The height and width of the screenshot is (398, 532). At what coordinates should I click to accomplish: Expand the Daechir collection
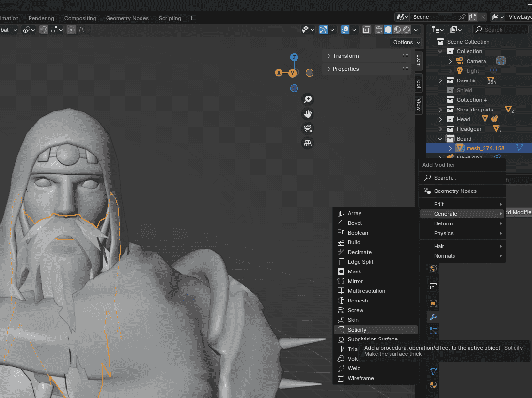440,80
